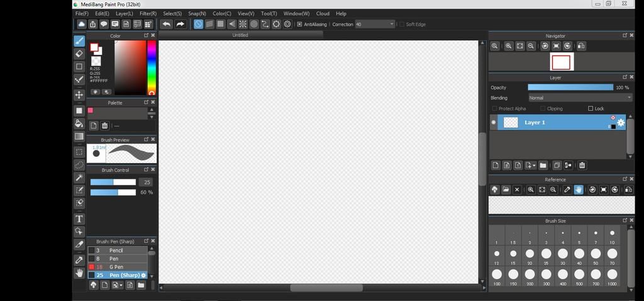
Task: Select the Hand tool in left toolbar
Action: (x=79, y=273)
